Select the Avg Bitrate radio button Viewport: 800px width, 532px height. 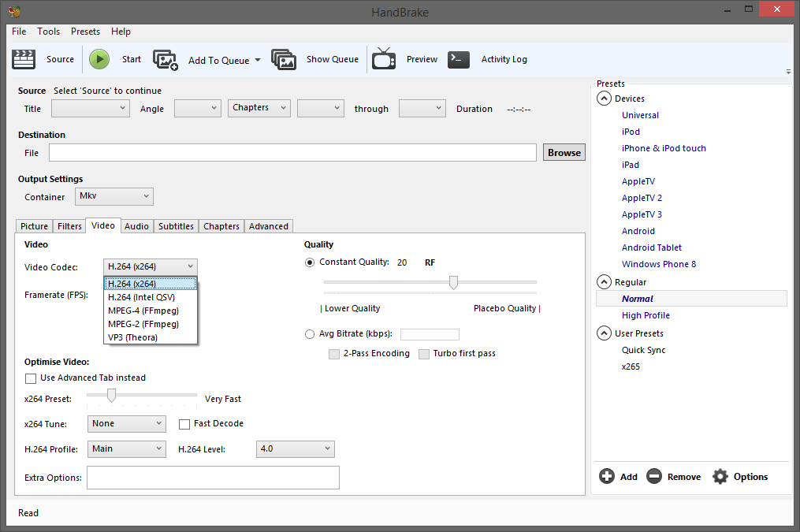point(310,334)
